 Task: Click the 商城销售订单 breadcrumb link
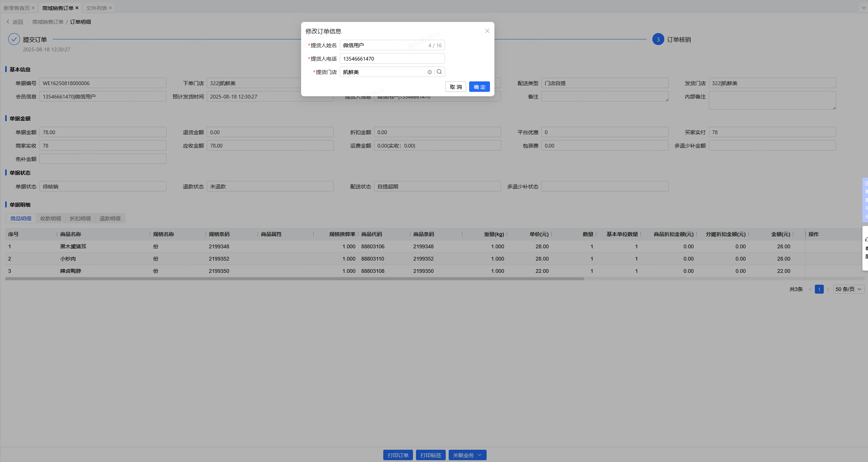(48, 22)
